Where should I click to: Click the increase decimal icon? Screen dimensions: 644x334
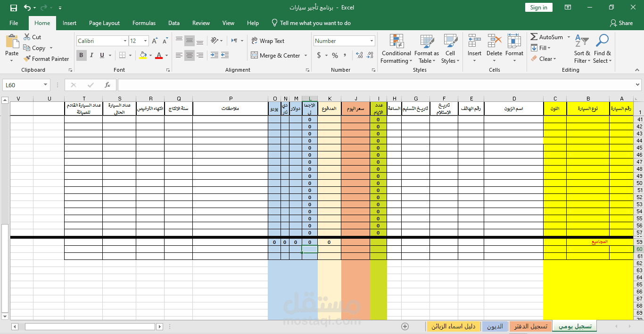360,56
